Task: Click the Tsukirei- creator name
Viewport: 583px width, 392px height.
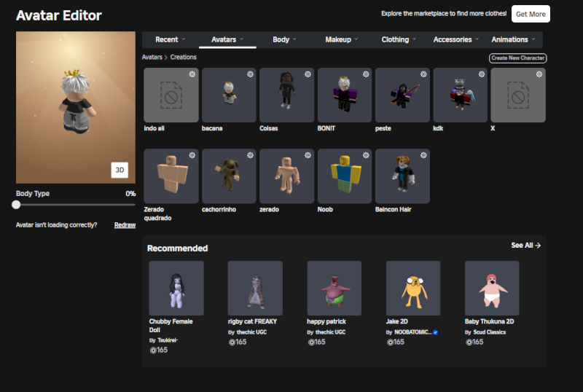Action: coord(168,340)
